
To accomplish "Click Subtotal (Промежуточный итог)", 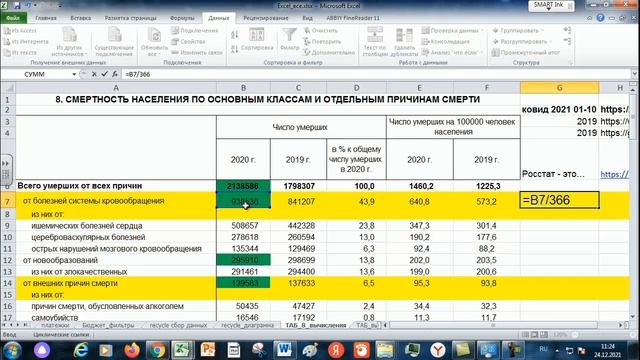I will pos(526,53).
